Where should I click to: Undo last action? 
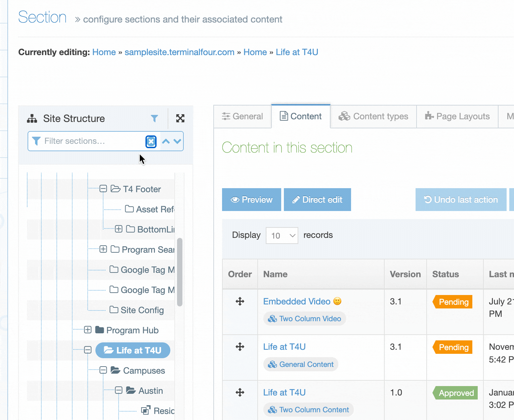coord(461,200)
